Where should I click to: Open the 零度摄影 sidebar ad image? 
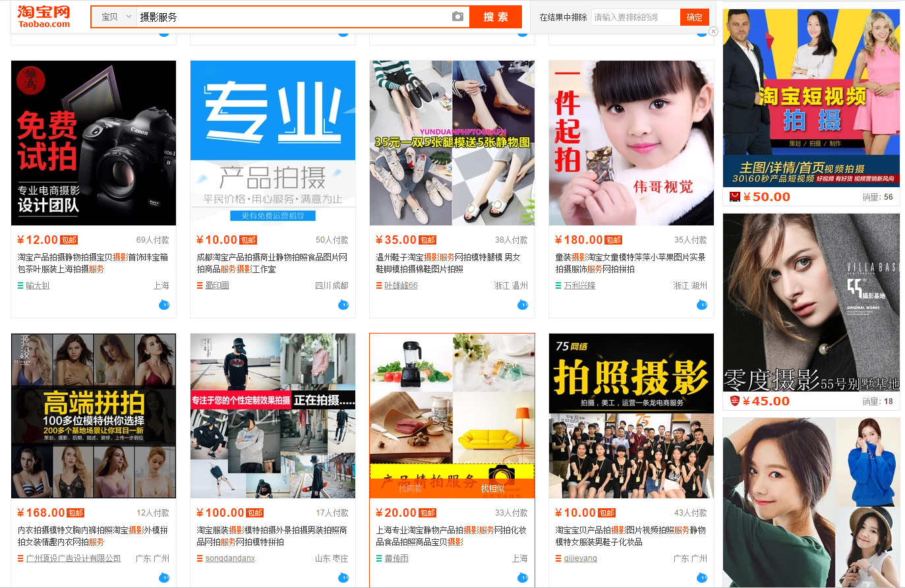811,303
